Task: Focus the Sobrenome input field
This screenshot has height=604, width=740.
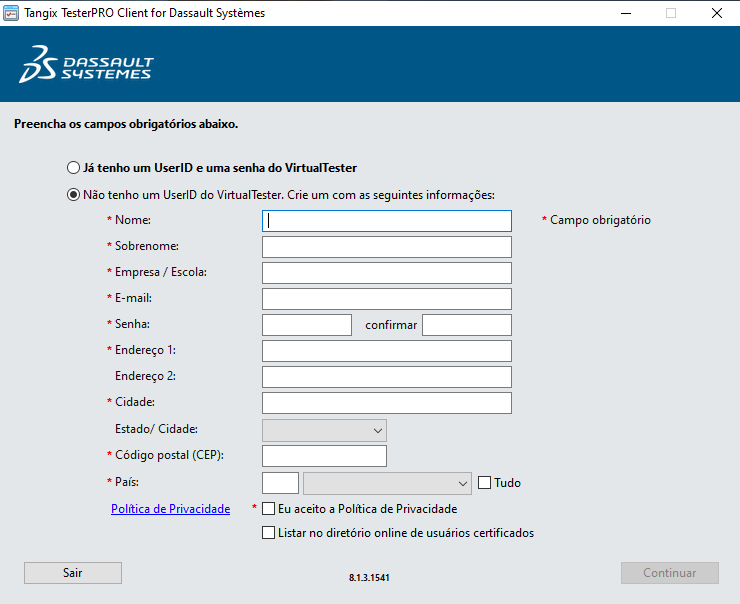Action: point(387,247)
